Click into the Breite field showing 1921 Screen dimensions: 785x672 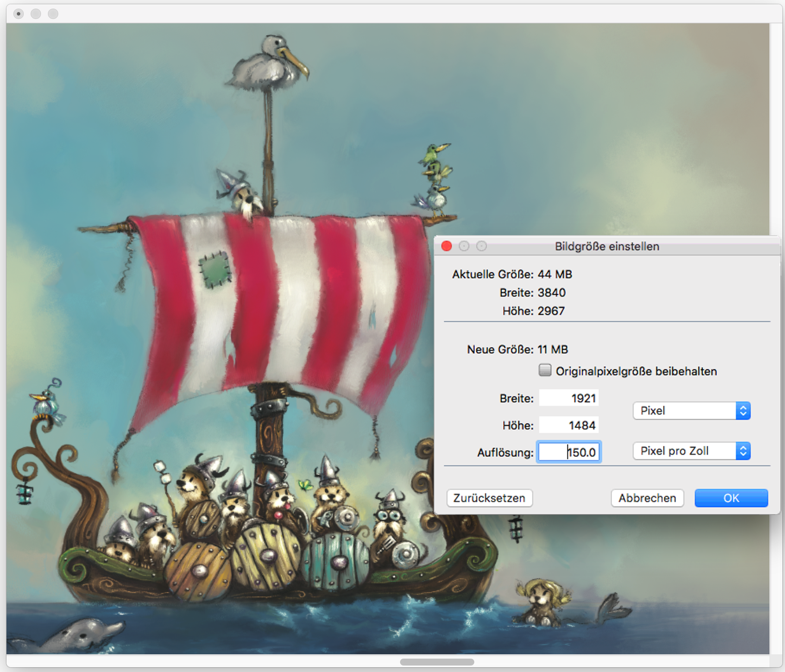pos(569,398)
